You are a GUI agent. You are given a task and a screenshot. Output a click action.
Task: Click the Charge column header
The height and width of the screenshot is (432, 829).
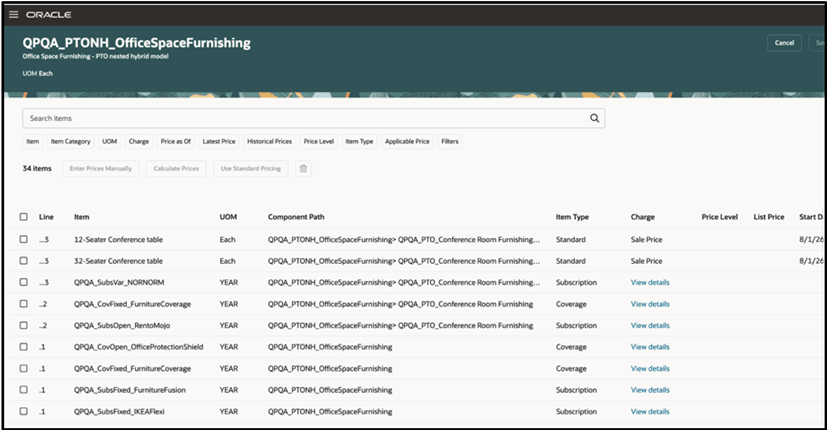pos(642,217)
